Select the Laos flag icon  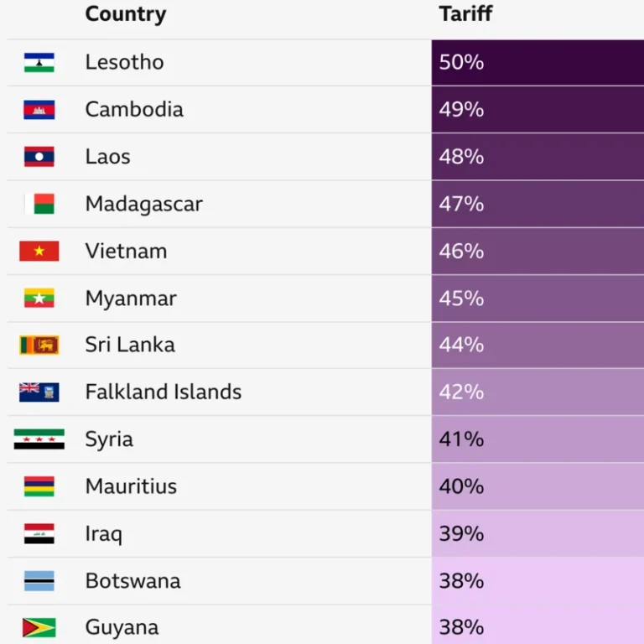point(39,157)
